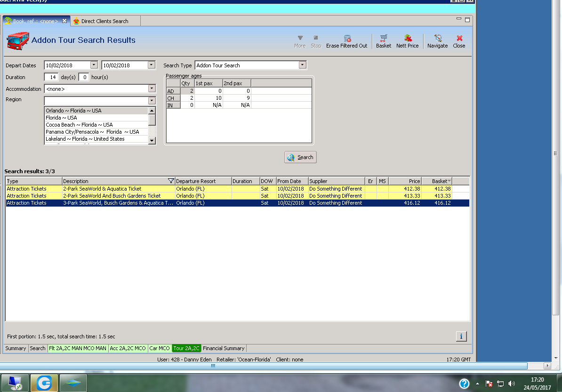
Task: Switch to Direct Clients Search tab
Action: [x=104, y=21]
